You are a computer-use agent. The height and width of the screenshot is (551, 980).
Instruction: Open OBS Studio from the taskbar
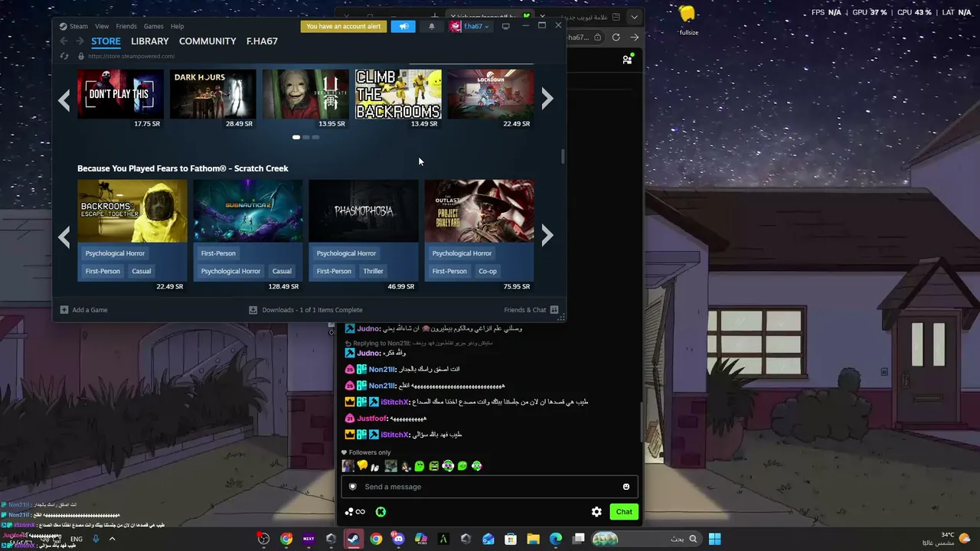tap(263, 539)
